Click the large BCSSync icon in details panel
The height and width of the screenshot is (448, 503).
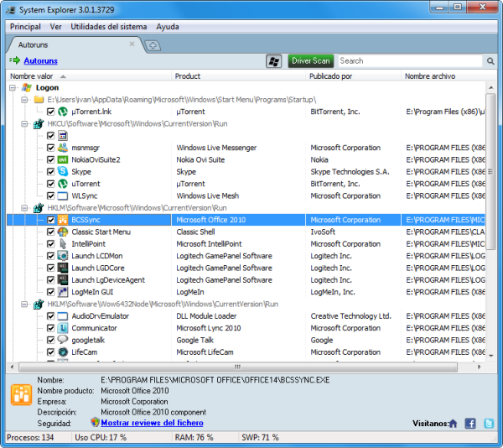(22, 395)
